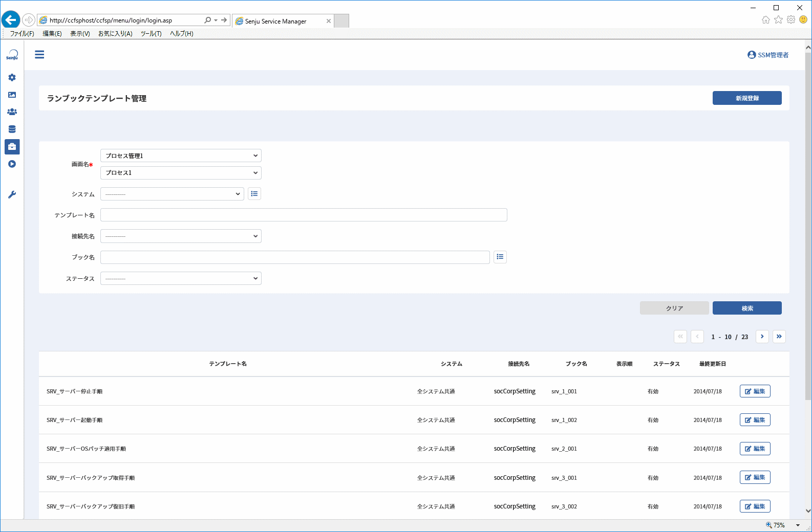Click the play circle sidebar icon
The width and height of the screenshot is (812, 532).
[x=12, y=164]
